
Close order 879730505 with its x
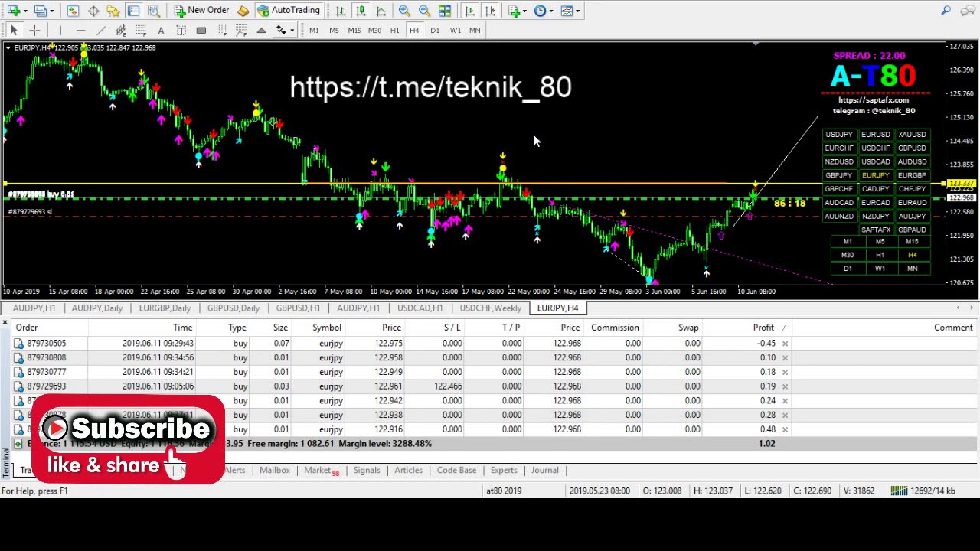click(x=785, y=344)
